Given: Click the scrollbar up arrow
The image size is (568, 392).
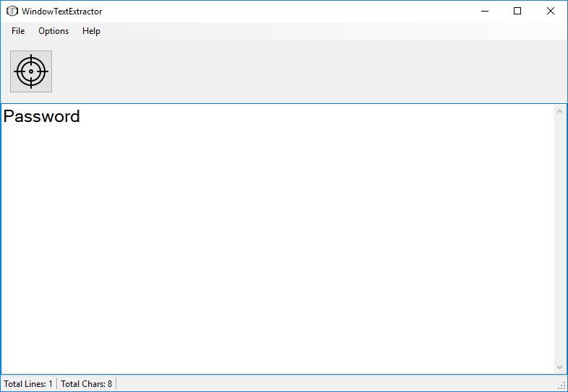Looking at the screenshot, I should (x=559, y=111).
